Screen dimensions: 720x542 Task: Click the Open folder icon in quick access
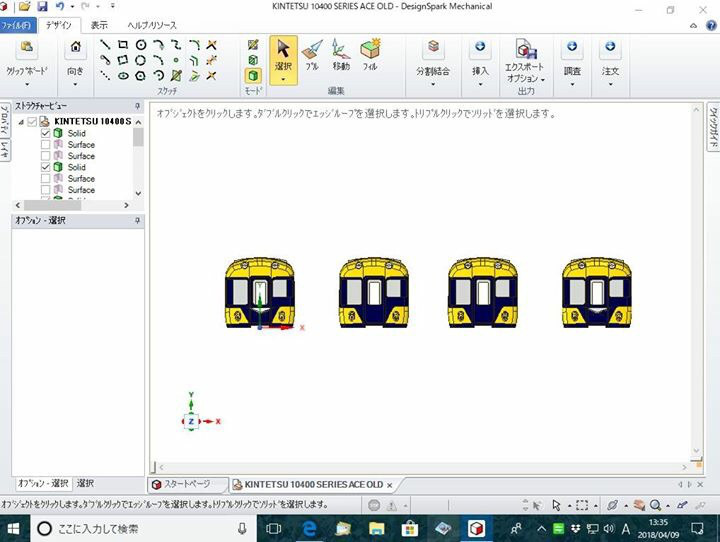tap(25, 6)
